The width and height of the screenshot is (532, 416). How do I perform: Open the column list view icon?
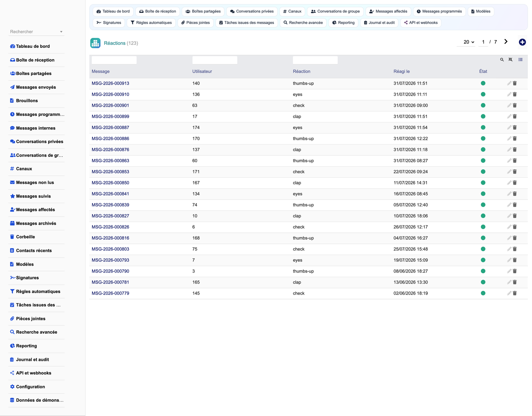click(x=521, y=60)
